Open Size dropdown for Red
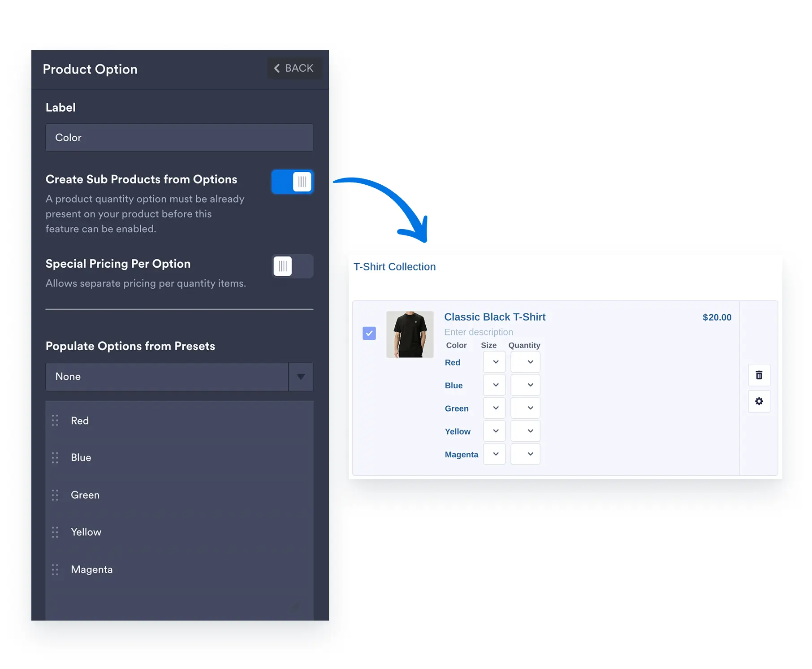The image size is (812, 669). click(494, 362)
